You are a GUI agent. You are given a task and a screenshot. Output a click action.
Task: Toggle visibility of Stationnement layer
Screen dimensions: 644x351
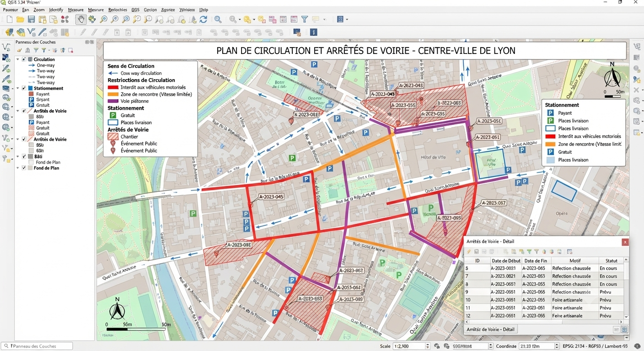[x=23, y=88]
